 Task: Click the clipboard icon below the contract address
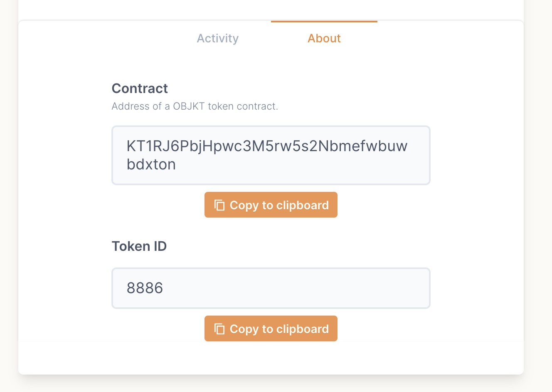tap(219, 205)
